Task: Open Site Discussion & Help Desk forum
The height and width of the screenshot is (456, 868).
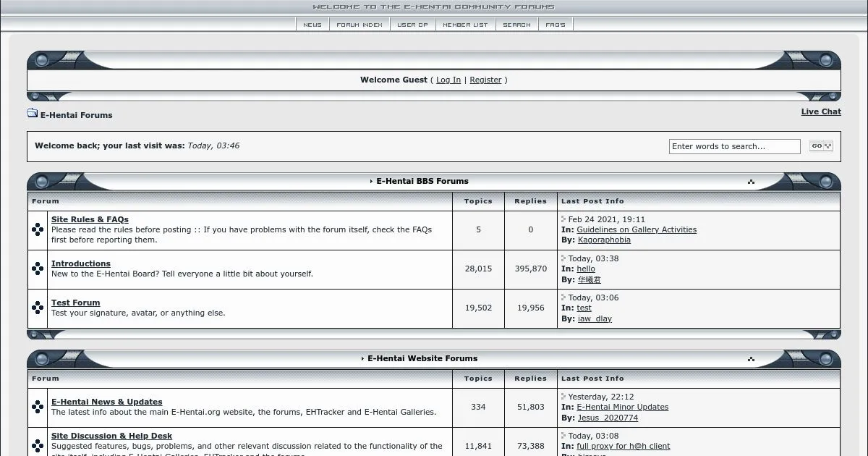Action: tap(112, 436)
